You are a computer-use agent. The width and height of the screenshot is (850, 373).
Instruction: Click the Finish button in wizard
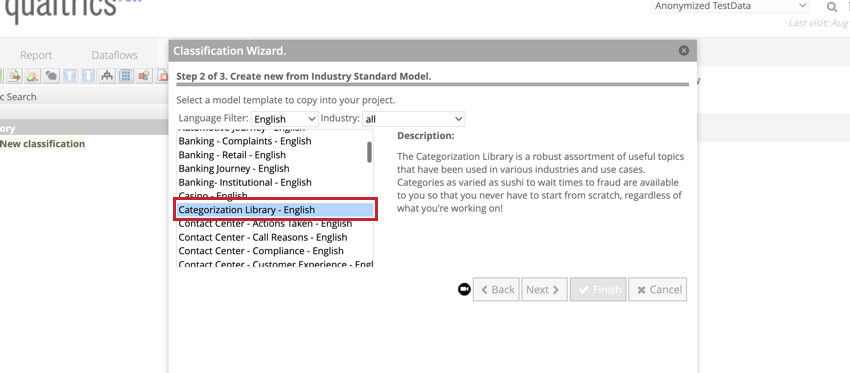[x=598, y=290]
